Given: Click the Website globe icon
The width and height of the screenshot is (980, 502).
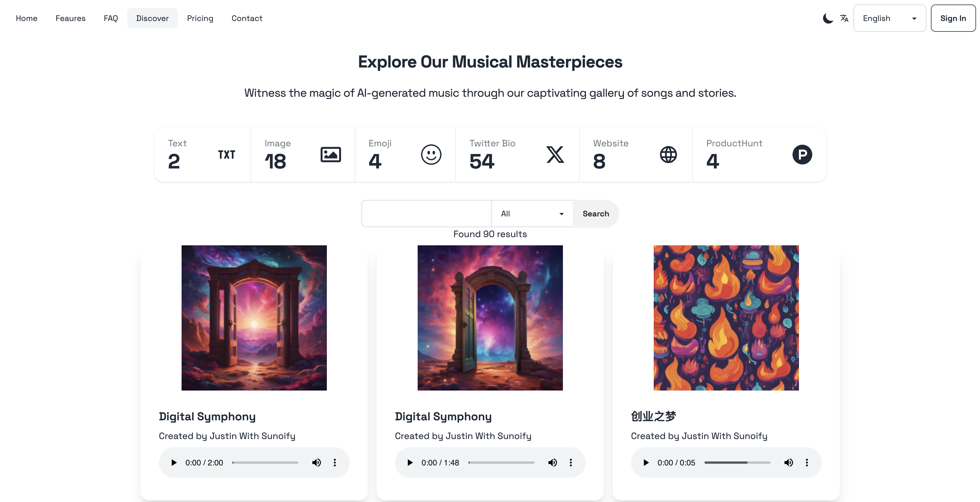Looking at the screenshot, I should point(668,154).
